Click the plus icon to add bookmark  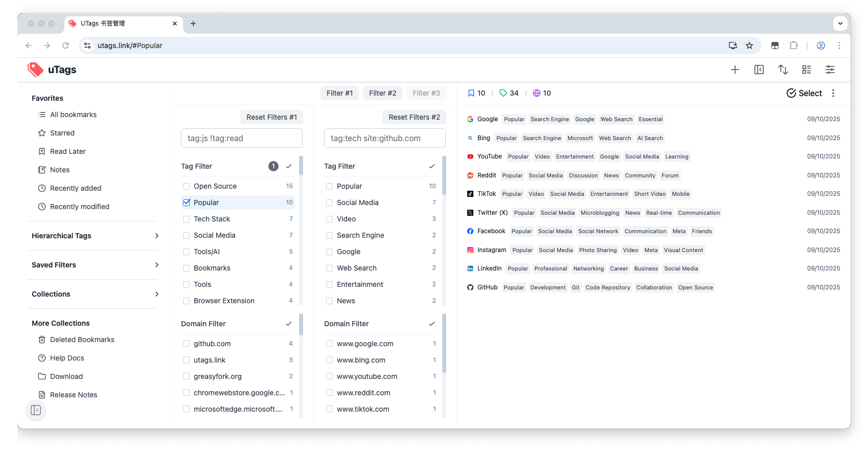pos(735,70)
